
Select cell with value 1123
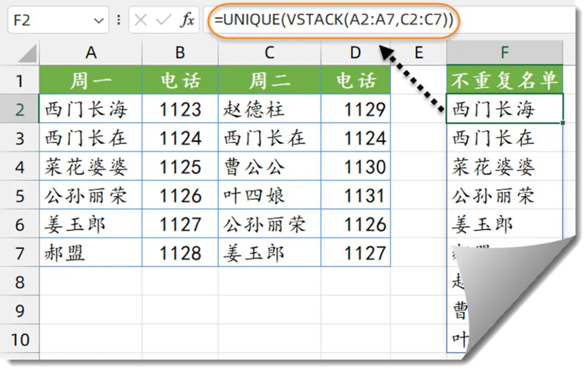180,109
